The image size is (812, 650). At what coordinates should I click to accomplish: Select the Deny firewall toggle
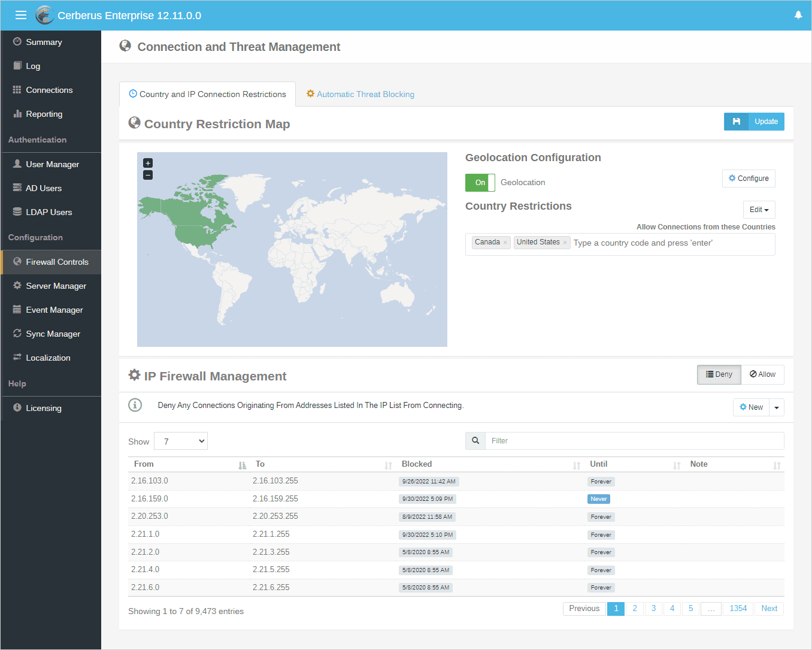coord(719,374)
